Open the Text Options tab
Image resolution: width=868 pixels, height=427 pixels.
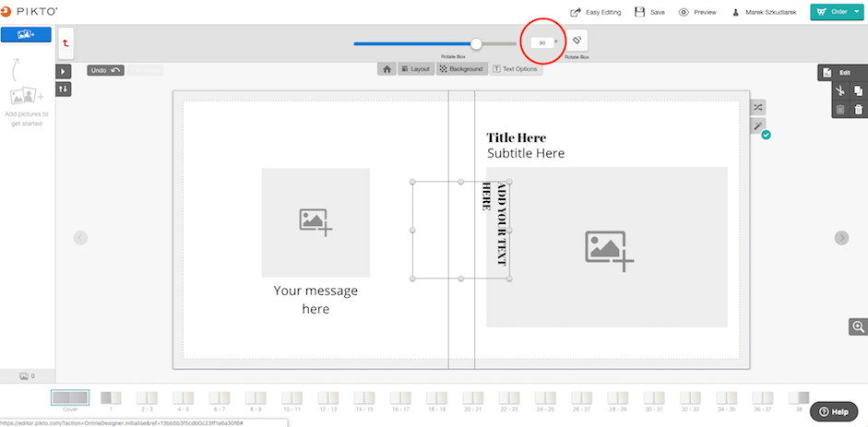[x=515, y=69]
